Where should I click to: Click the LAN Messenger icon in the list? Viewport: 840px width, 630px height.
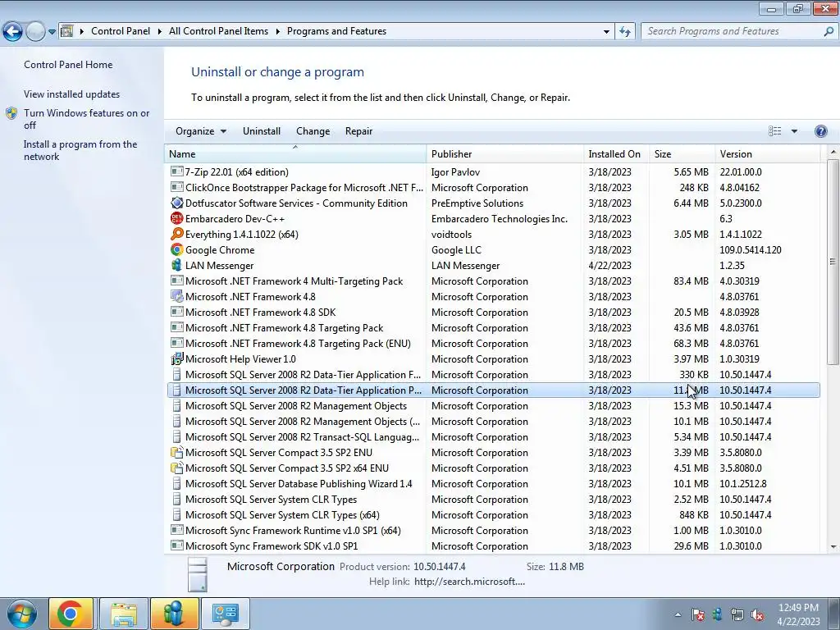177,265
